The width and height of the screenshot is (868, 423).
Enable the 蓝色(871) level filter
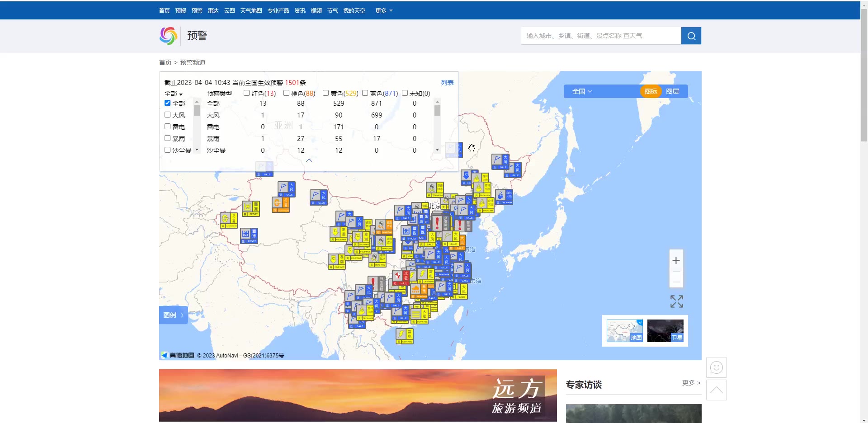pyautogui.click(x=365, y=93)
